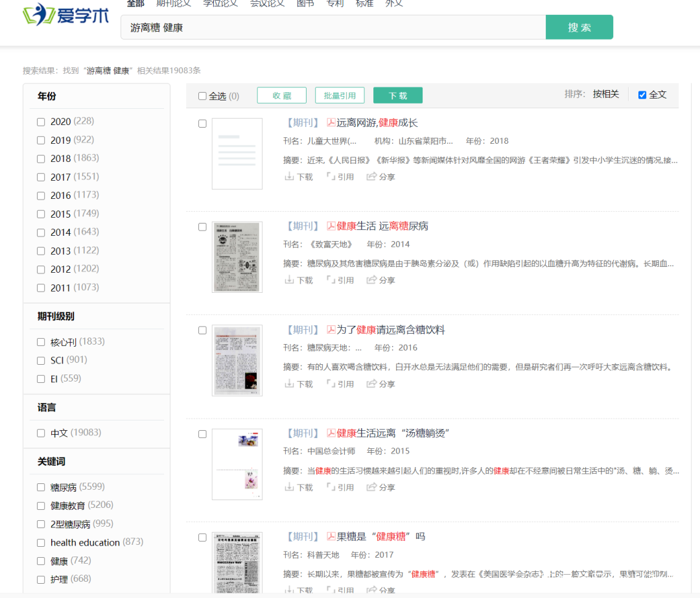
Task: Switch to 会议论文 tab
Action: pyautogui.click(x=268, y=4)
